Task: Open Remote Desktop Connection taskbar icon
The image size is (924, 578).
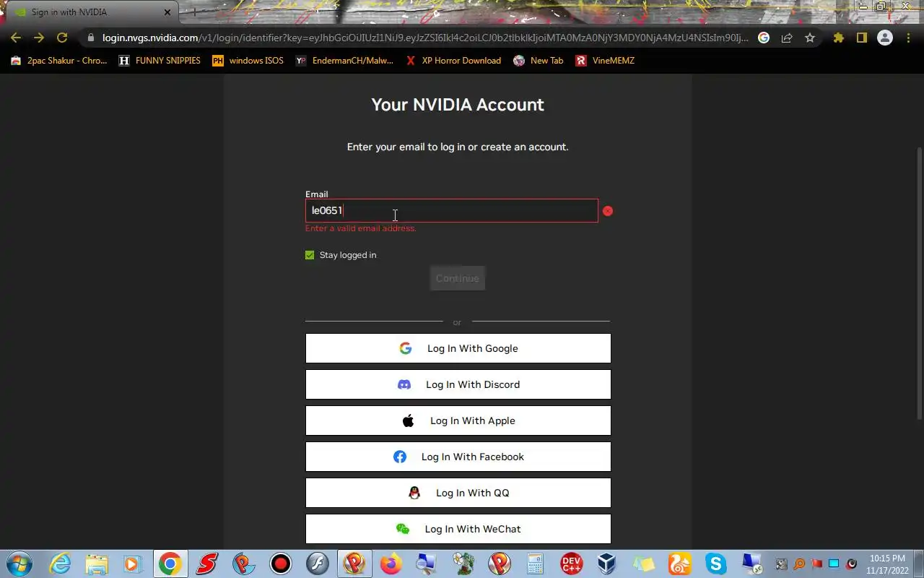Action: click(751, 564)
